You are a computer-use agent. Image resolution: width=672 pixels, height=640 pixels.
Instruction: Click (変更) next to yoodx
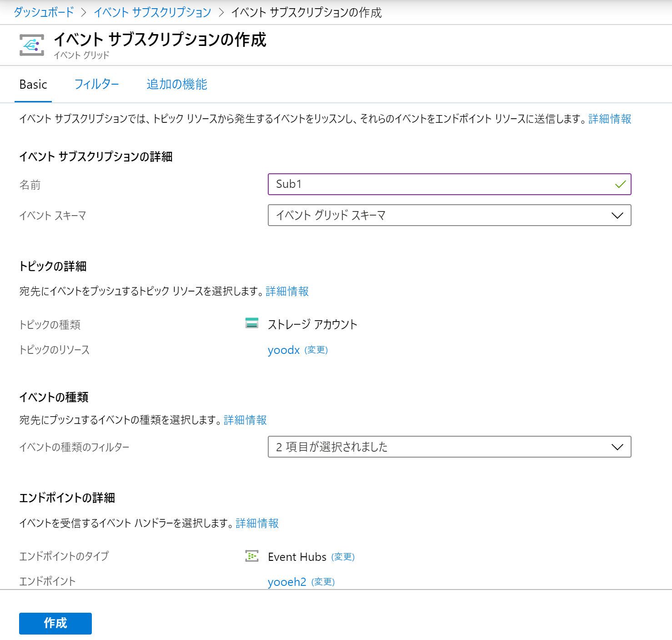coord(316,350)
